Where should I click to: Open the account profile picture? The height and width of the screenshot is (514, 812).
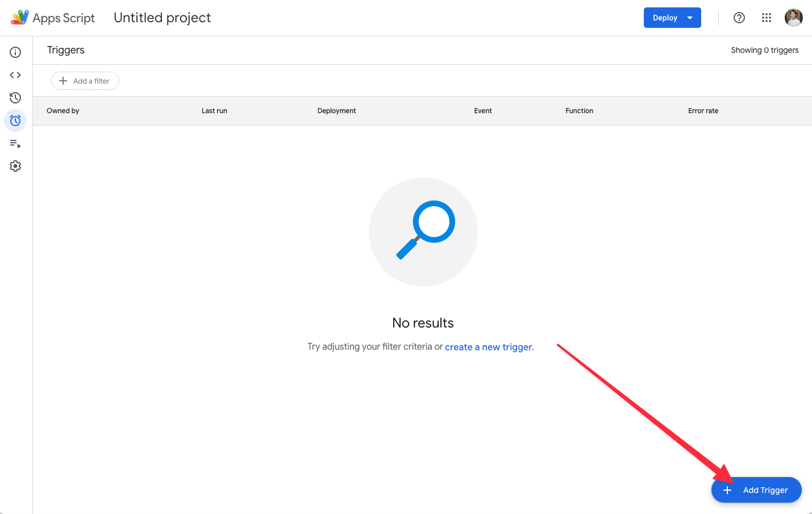pyautogui.click(x=794, y=18)
